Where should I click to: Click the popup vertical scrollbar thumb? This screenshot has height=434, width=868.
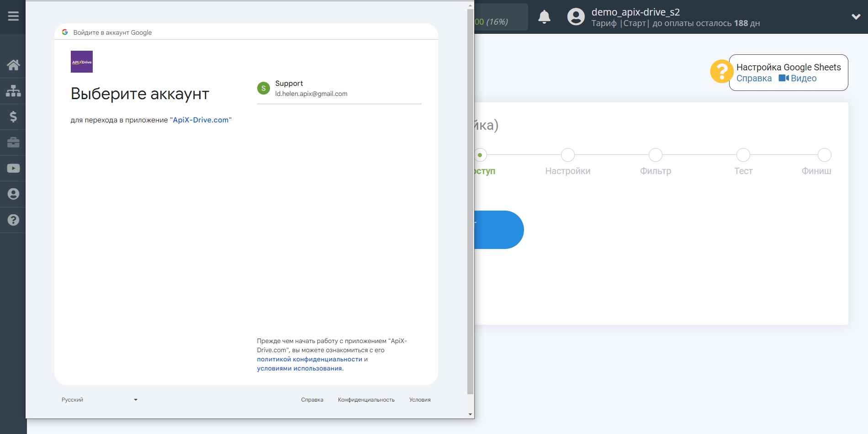470,201
